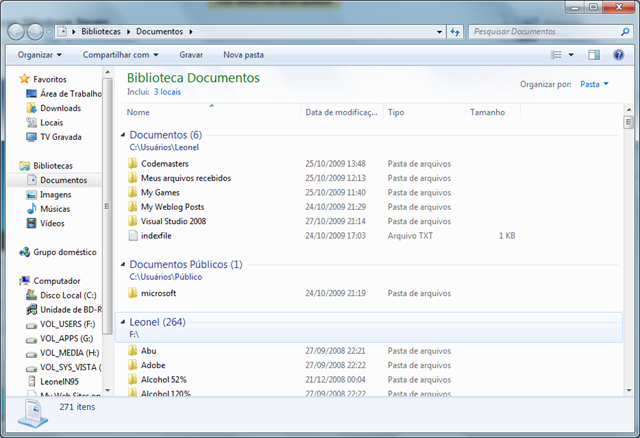
Task: Toggle the preview pane icon
Action: tap(594, 55)
